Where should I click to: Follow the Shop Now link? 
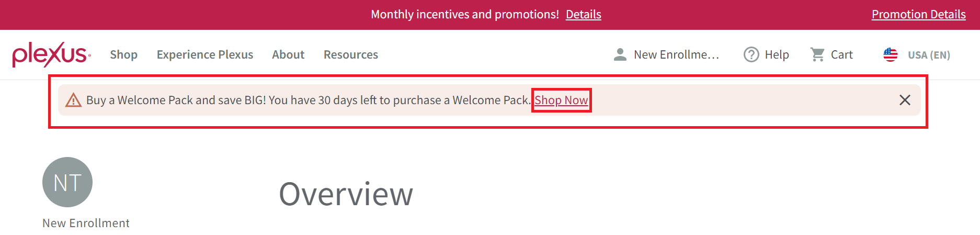point(561,100)
